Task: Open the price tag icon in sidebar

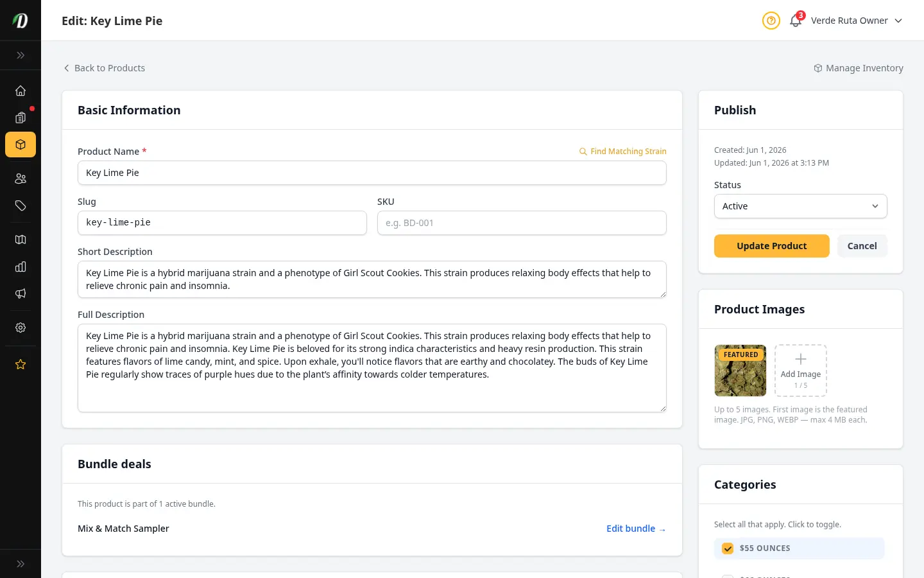Action: [x=21, y=206]
